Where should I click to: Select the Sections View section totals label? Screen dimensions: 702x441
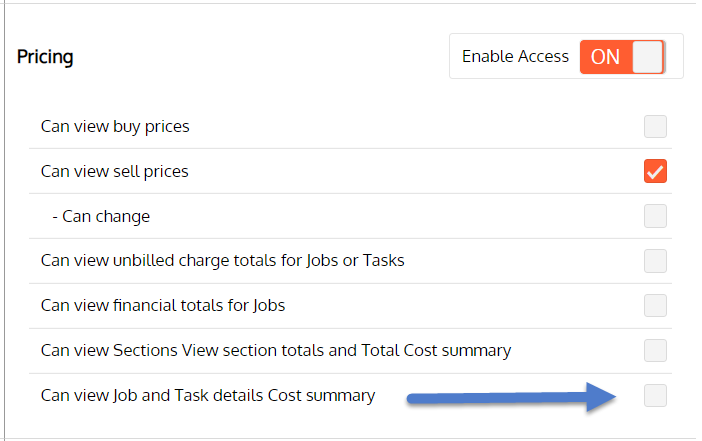point(275,350)
